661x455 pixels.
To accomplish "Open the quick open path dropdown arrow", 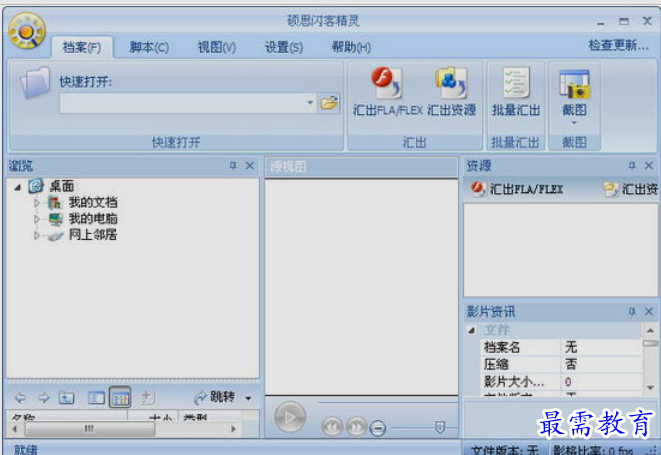I will pyautogui.click(x=310, y=102).
